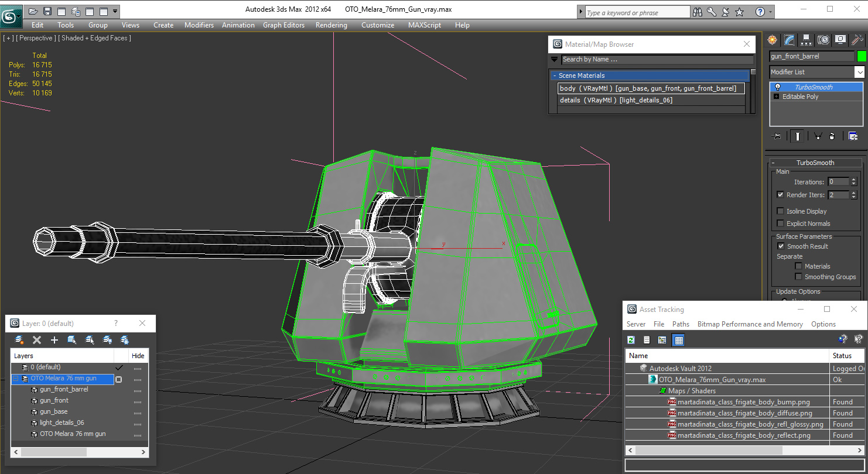The height and width of the screenshot is (474, 868).
Task: Click Hide/Unhide All Layers icon in Layer dialog
Action: [107, 339]
